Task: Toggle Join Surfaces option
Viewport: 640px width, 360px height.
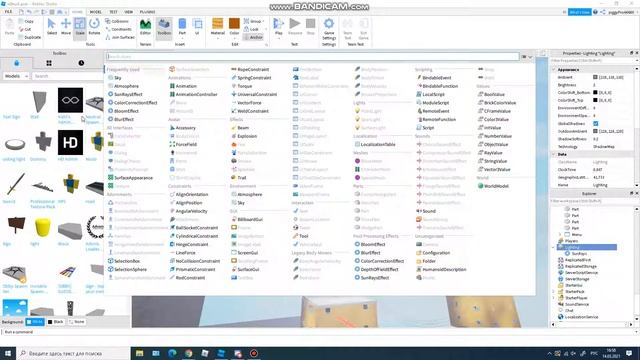Action: (x=120, y=37)
